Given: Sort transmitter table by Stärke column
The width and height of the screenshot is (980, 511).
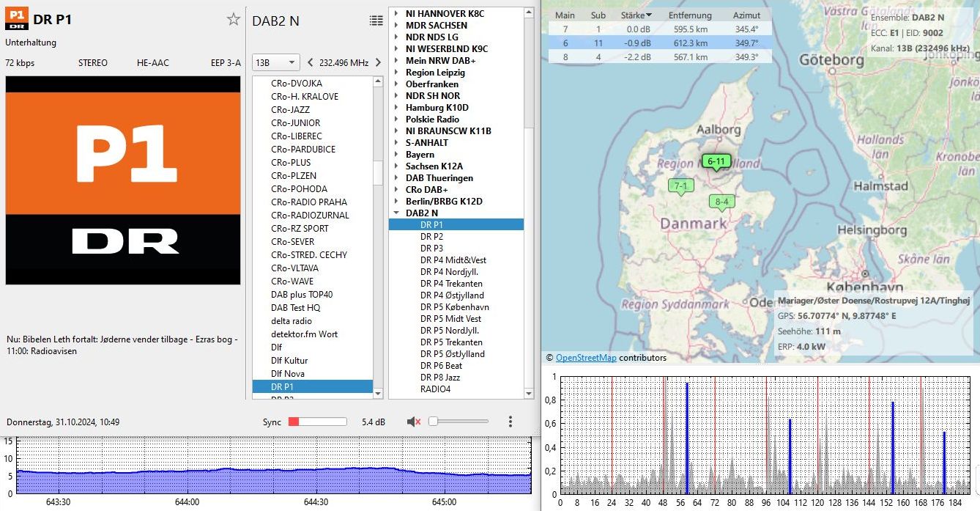Looking at the screenshot, I should click(x=632, y=15).
